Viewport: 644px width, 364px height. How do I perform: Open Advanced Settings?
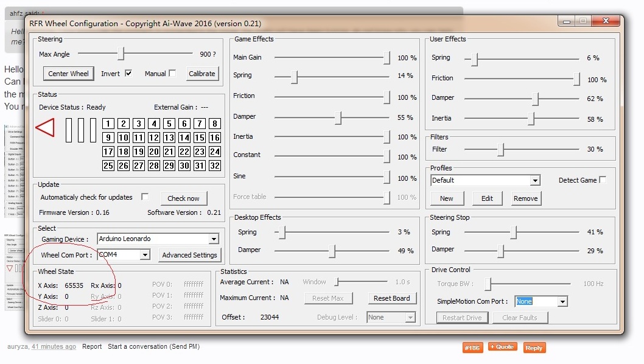coord(189,255)
